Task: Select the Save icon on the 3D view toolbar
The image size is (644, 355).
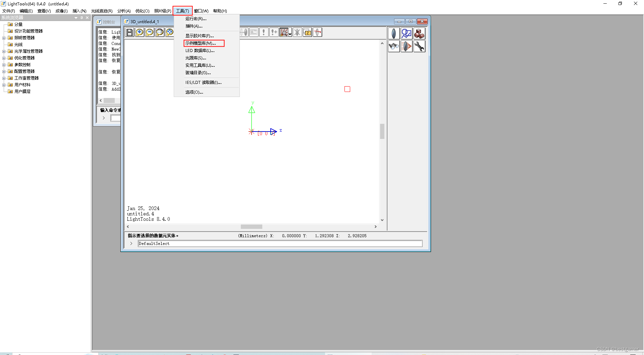Action: 129,32
